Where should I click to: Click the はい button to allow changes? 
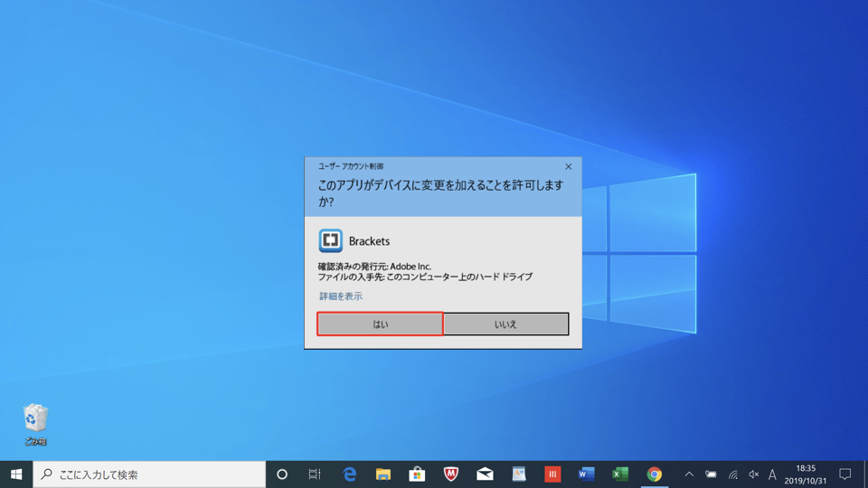pyautogui.click(x=380, y=324)
